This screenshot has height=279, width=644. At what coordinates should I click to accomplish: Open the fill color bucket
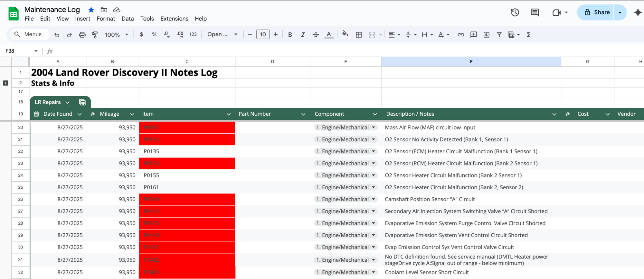345,34
